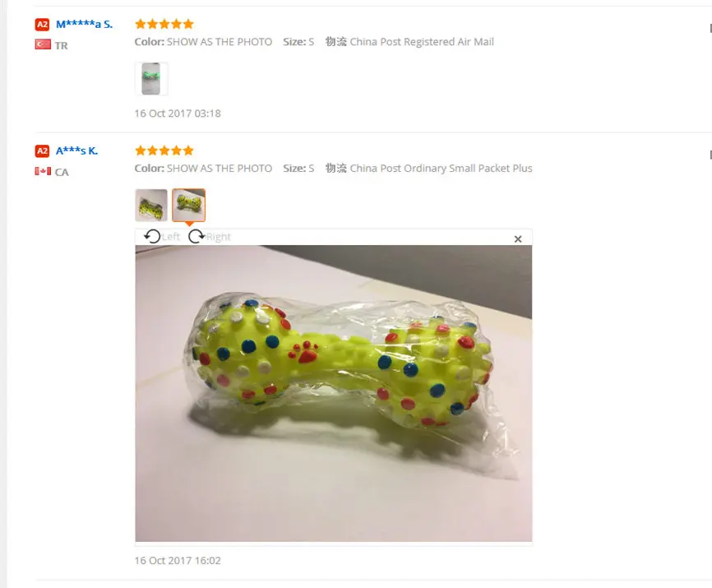
Task: Open reviewer A***s K. profile link
Action: pos(76,150)
